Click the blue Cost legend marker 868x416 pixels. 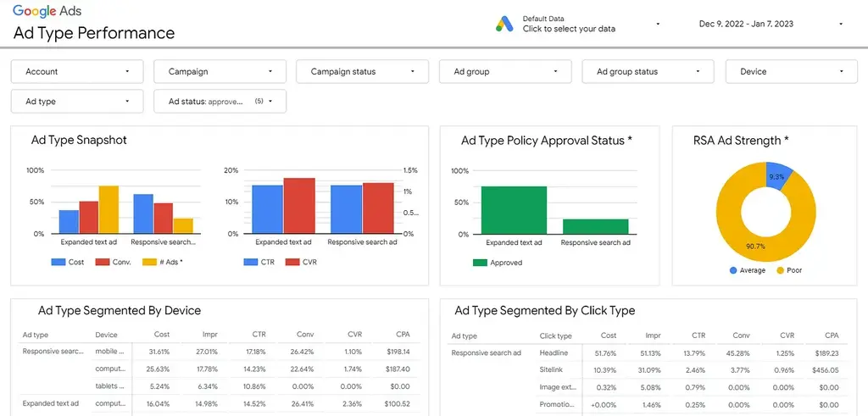58,263
